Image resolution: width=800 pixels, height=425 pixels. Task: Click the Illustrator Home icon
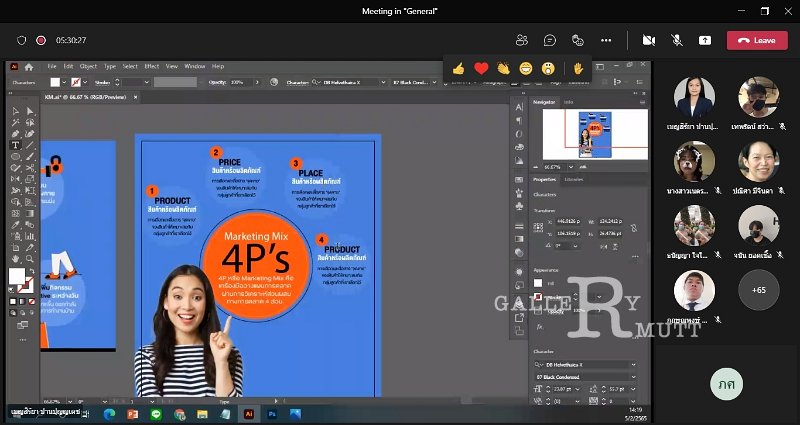(x=29, y=67)
